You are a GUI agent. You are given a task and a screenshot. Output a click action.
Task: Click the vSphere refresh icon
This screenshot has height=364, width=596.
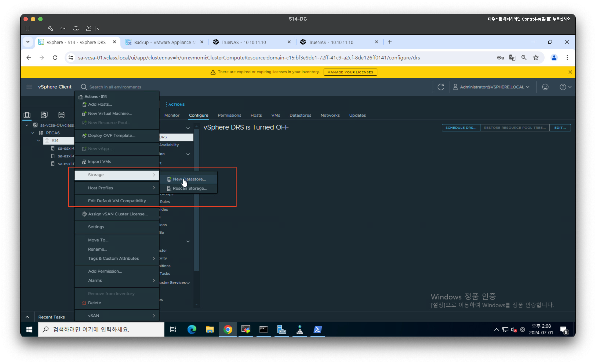tap(441, 87)
